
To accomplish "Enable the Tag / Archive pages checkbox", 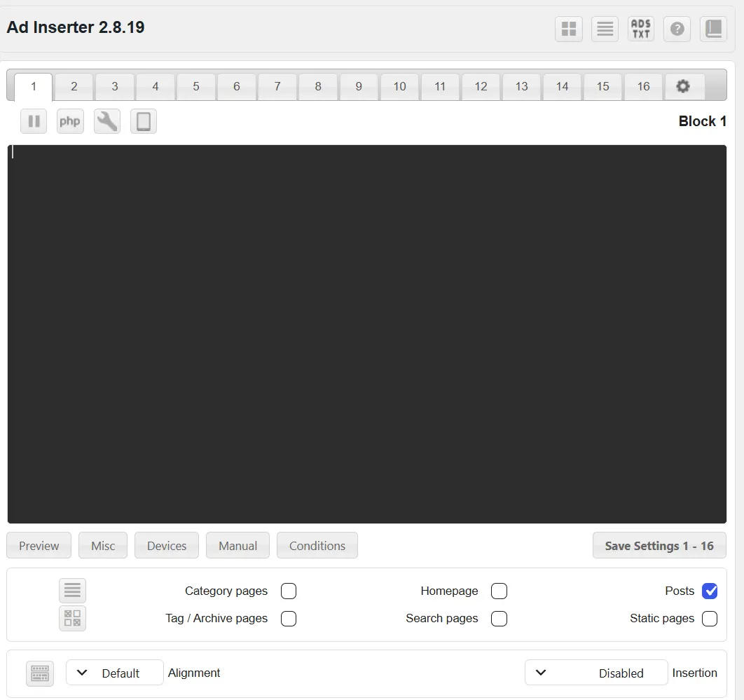I will (x=289, y=619).
